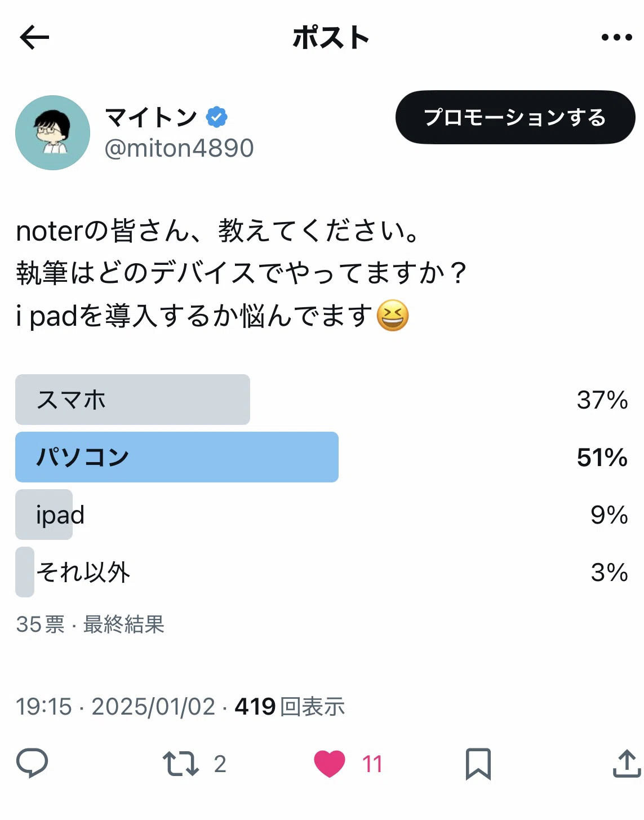Tap the like count 11
Viewport: 644px width, 820px height.
tap(372, 764)
